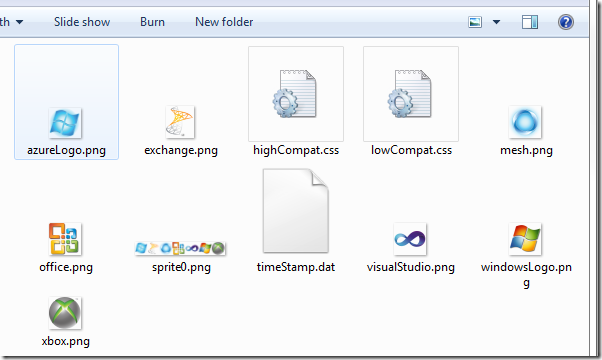
Task: Select the timeStamp.dat file icon
Action: pyautogui.click(x=296, y=211)
